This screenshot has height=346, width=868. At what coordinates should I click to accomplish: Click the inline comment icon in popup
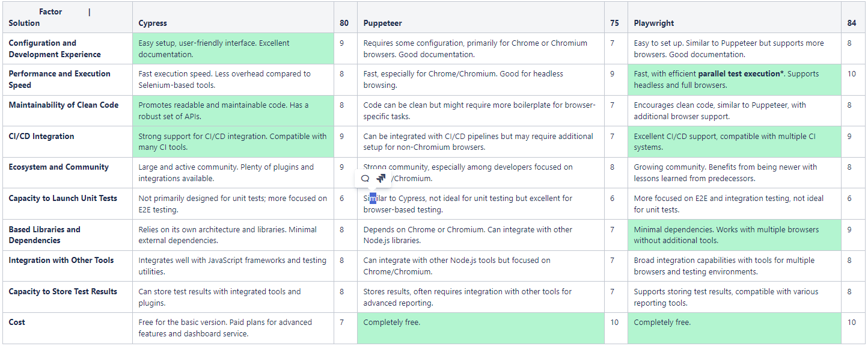(x=365, y=179)
